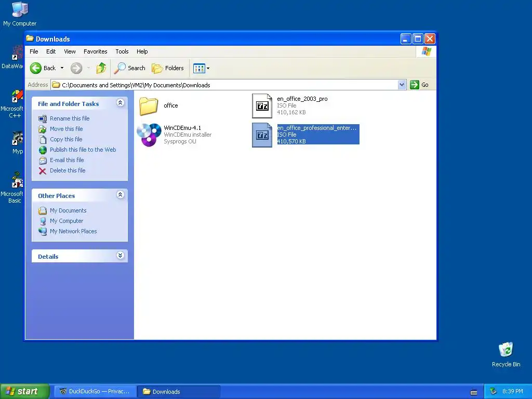Viewport: 532px width, 399px height.
Task: Switch to DuckDuckGo taskbar button
Action: 95,391
